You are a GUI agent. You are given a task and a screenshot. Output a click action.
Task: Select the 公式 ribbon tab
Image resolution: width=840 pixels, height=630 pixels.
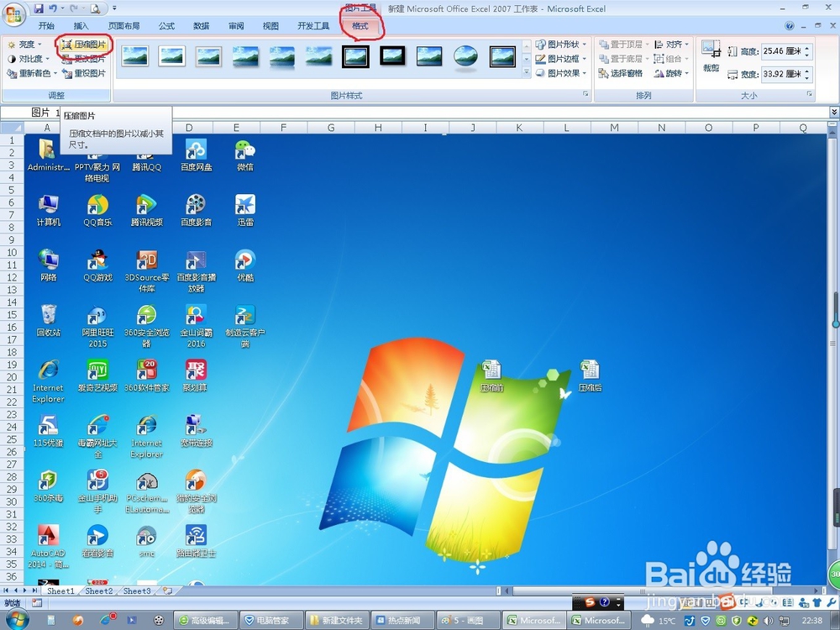pyautogui.click(x=166, y=26)
